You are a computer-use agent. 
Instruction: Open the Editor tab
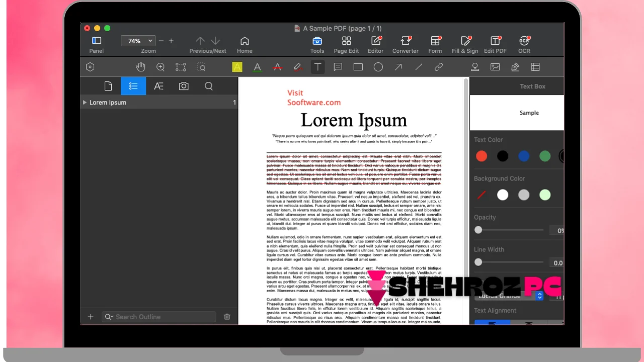[376, 44]
